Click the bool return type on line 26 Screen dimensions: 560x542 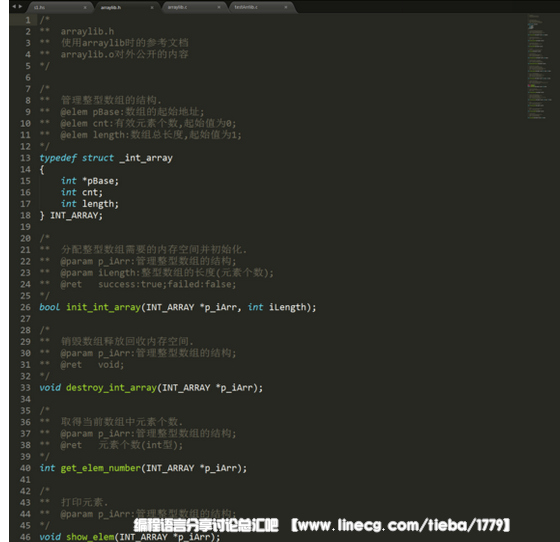click(x=50, y=307)
